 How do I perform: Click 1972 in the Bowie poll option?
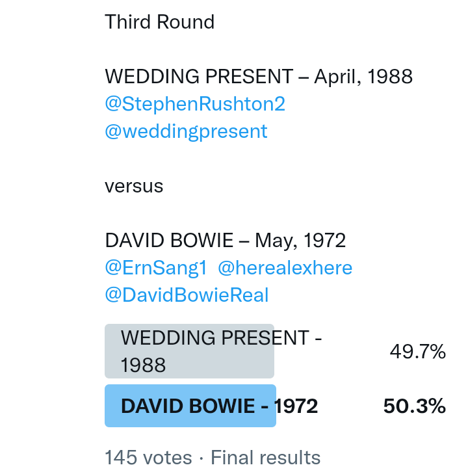pyautogui.click(x=296, y=406)
